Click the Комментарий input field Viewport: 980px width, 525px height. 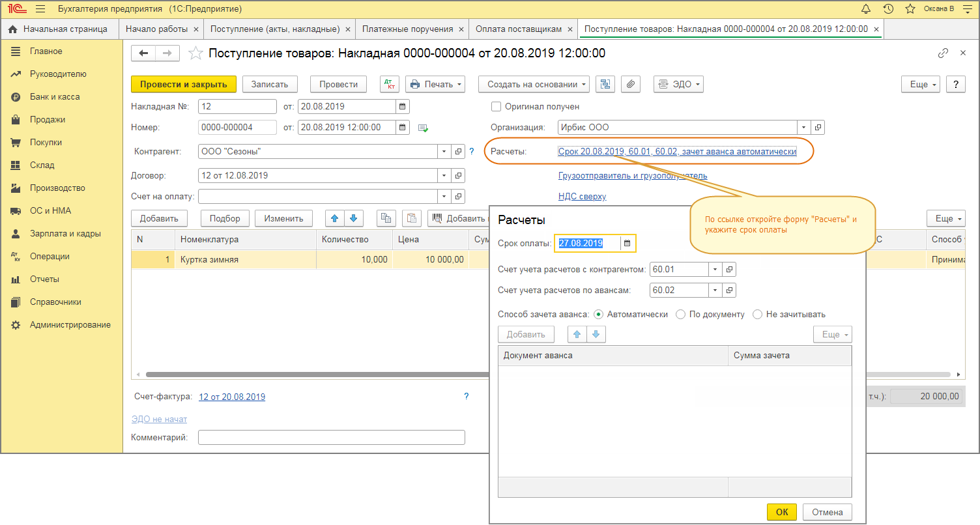click(331, 437)
